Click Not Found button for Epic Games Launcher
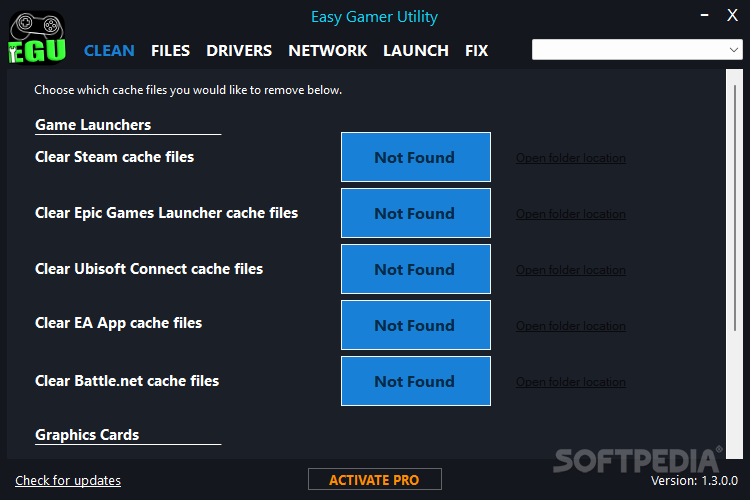Image resolution: width=750 pixels, height=500 pixels. coord(416,213)
